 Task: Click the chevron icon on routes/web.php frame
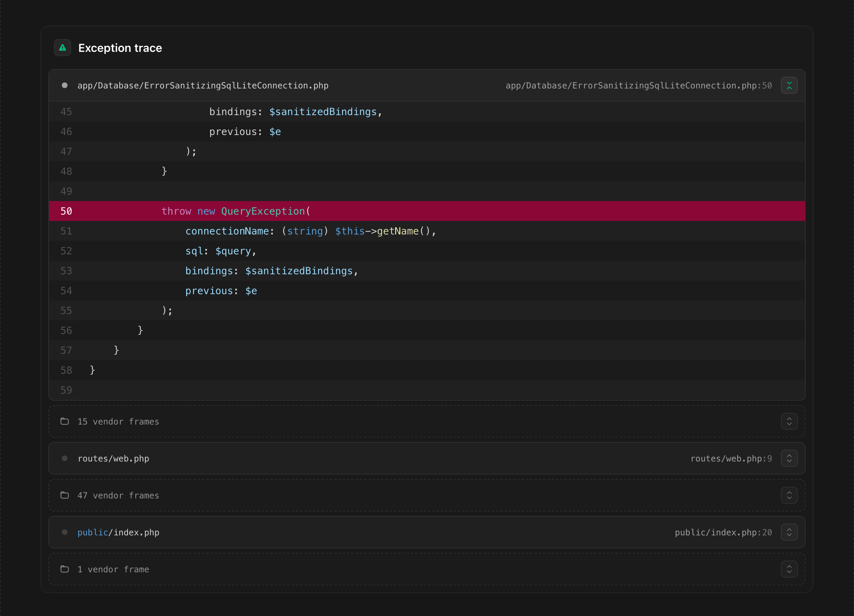click(x=790, y=458)
